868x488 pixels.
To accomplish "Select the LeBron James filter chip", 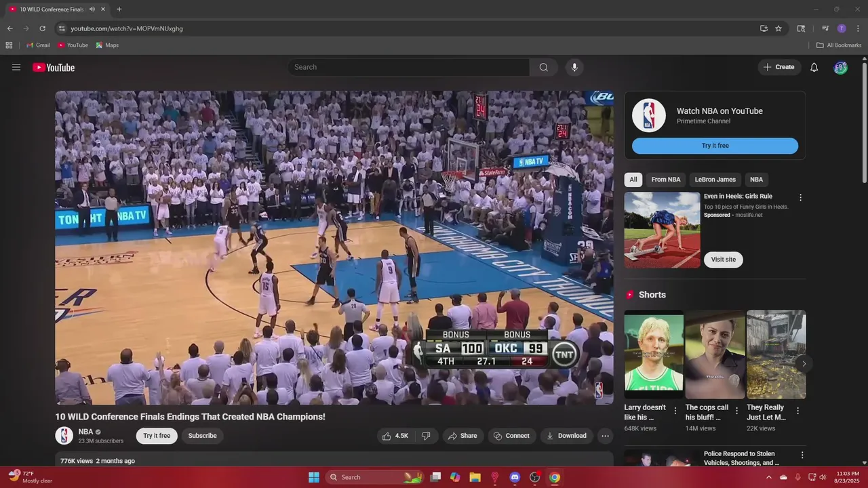I will click(715, 180).
